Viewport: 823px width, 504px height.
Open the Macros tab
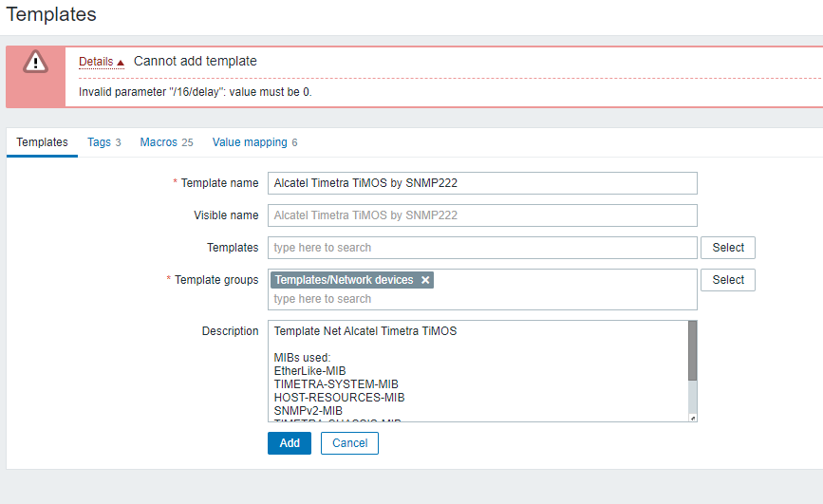pos(166,142)
